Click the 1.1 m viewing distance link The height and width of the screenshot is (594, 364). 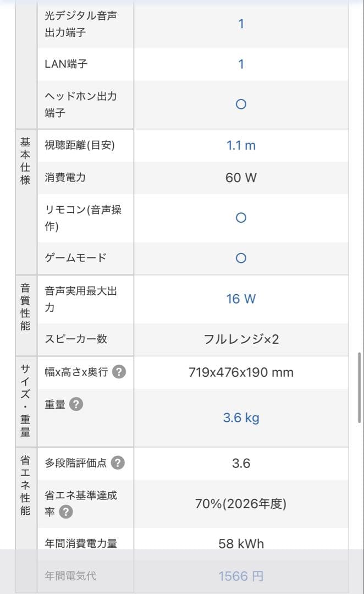[240, 145]
